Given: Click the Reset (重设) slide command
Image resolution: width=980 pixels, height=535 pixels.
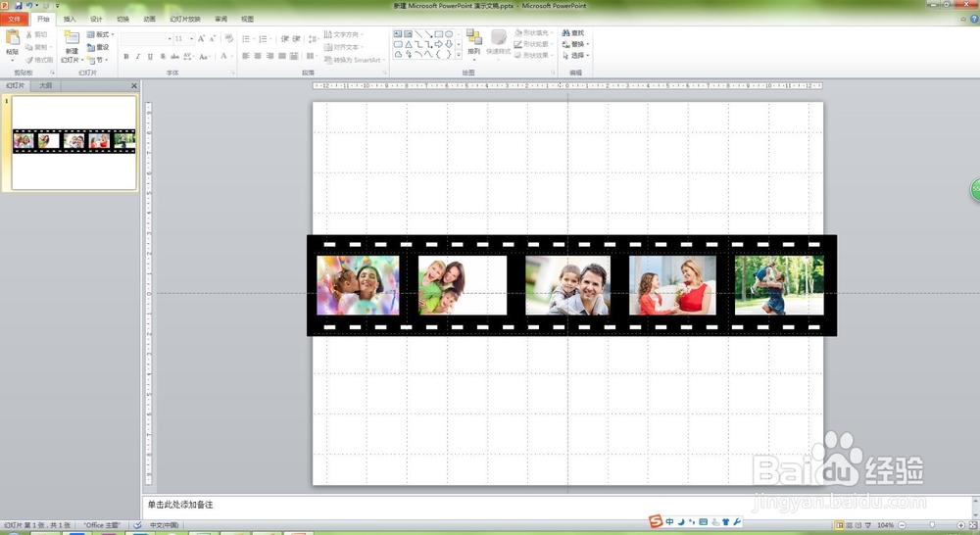Looking at the screenshot, I should (98, 47).
